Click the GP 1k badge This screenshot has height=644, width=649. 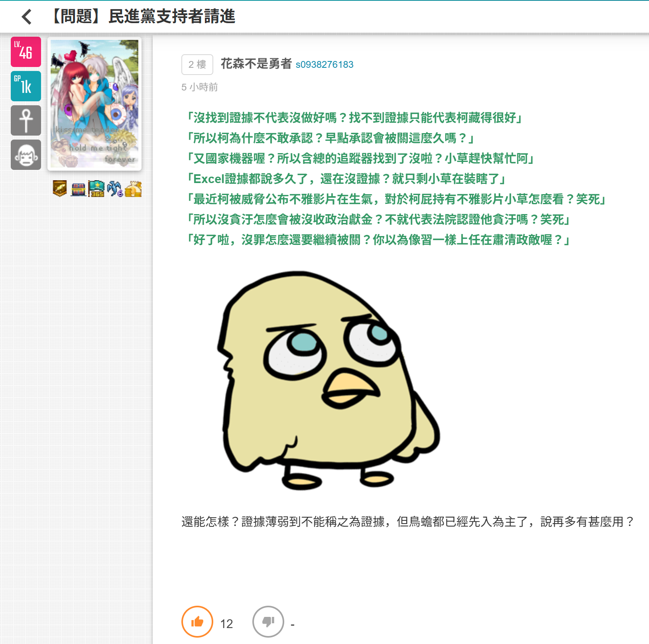coord(26,86)
